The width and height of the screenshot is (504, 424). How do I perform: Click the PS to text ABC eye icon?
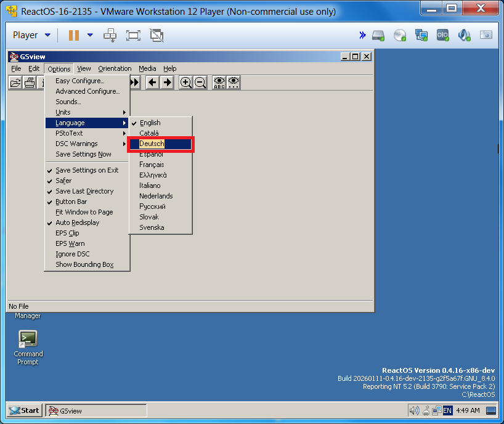pos(219,83)
